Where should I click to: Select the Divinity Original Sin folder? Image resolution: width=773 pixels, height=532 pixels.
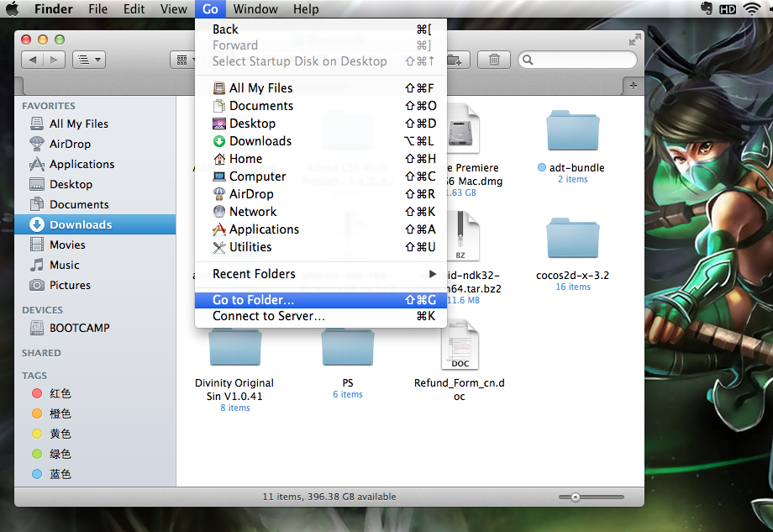[235, 348]
